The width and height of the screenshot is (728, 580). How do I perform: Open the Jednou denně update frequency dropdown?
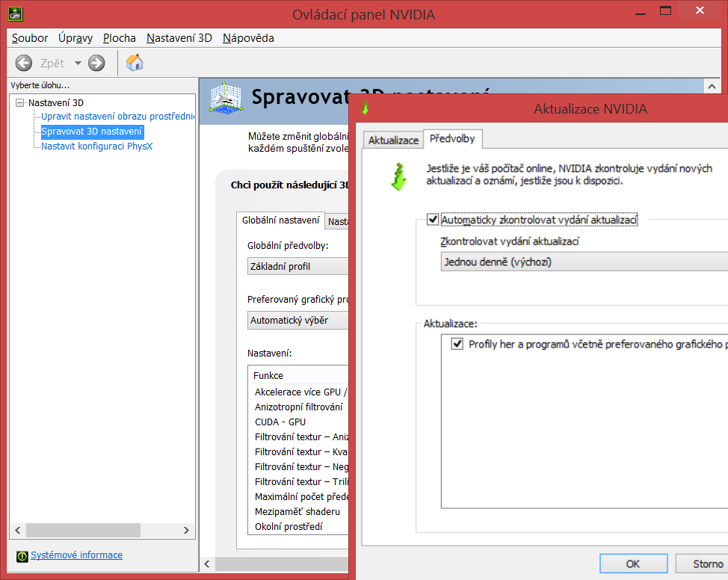point(584,262)
